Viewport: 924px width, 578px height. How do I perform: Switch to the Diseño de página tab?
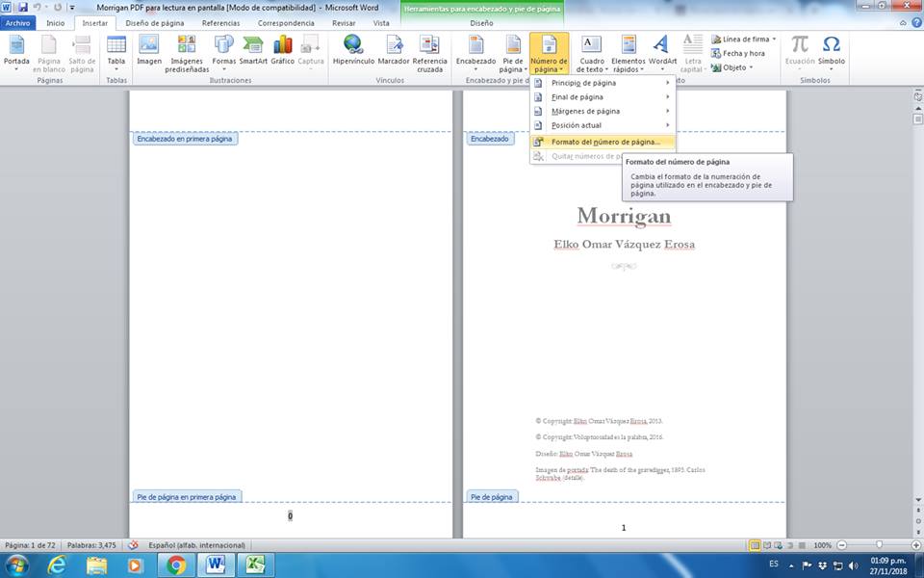[154, 22]
